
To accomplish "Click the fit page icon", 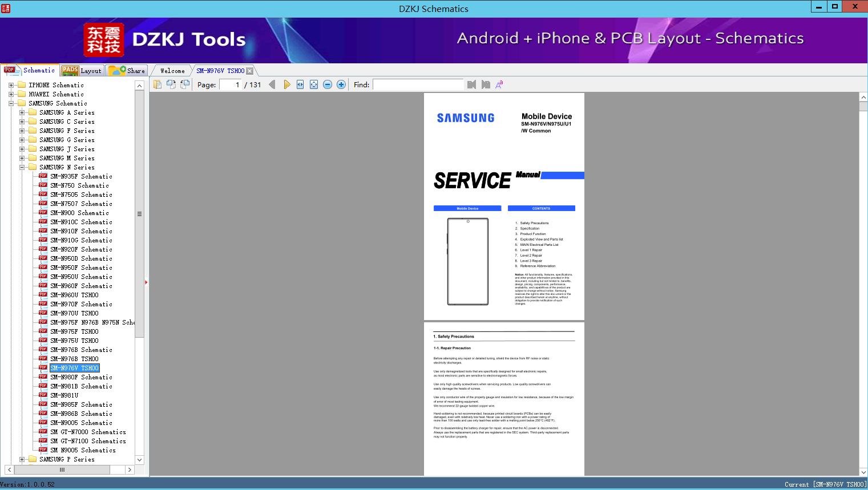I will [x=314, y=84].
